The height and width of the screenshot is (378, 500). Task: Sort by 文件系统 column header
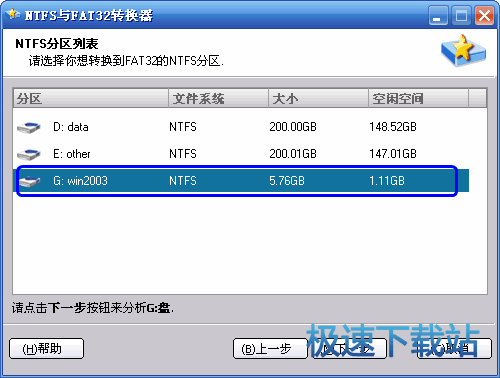[x=218, y=98]
